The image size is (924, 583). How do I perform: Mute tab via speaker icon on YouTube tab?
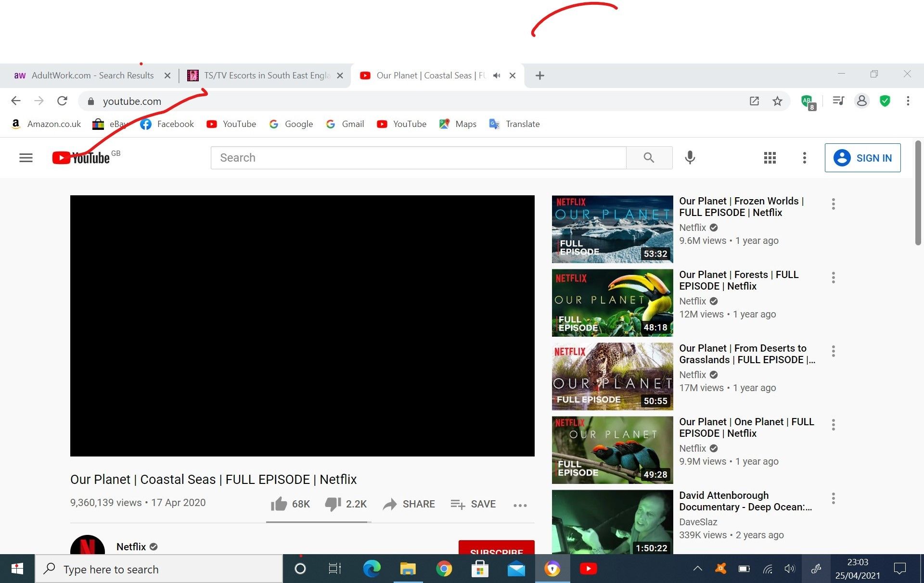click(x=497, y=76)
